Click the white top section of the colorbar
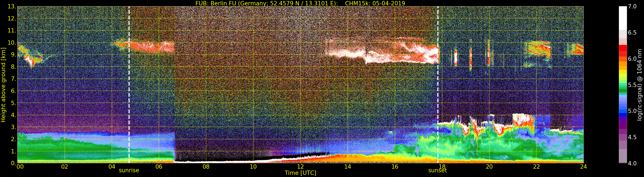644x177 pixels. tap(623, 18)
